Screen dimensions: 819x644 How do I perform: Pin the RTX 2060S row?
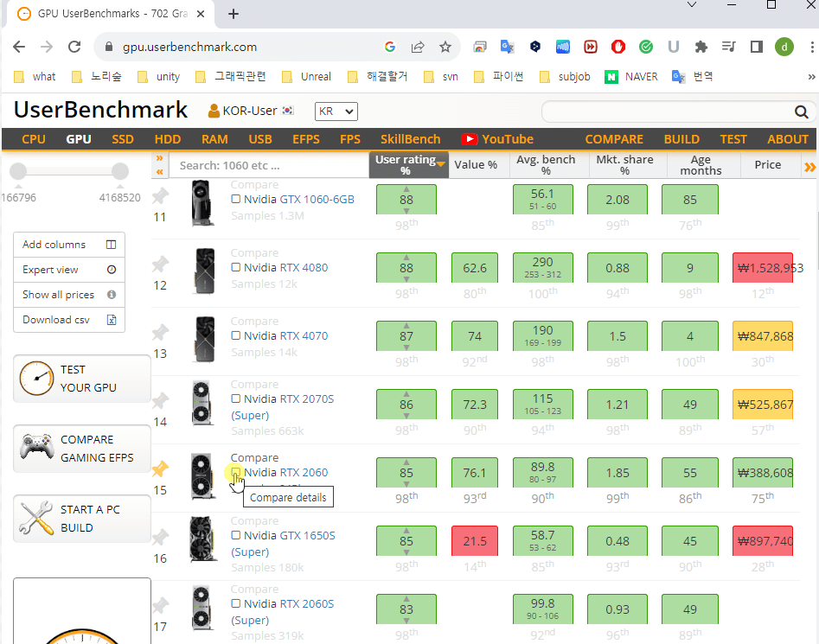(160, 606)
